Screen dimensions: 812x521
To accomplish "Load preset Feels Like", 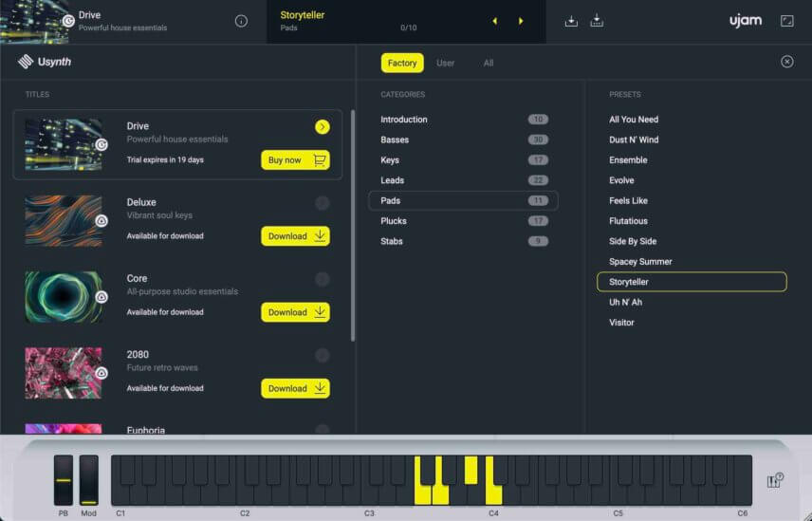I will [x=628, y=200].
